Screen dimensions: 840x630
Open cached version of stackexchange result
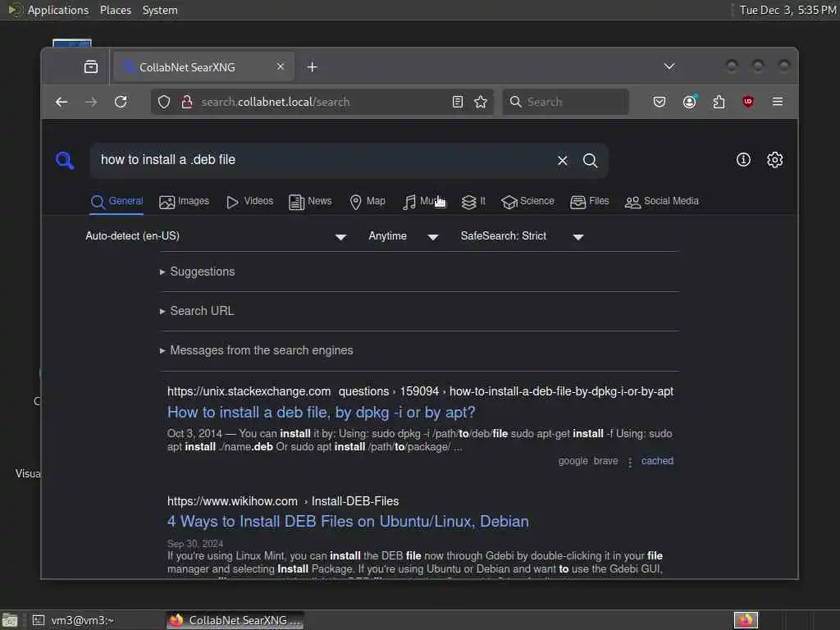(x=657, y=461)
